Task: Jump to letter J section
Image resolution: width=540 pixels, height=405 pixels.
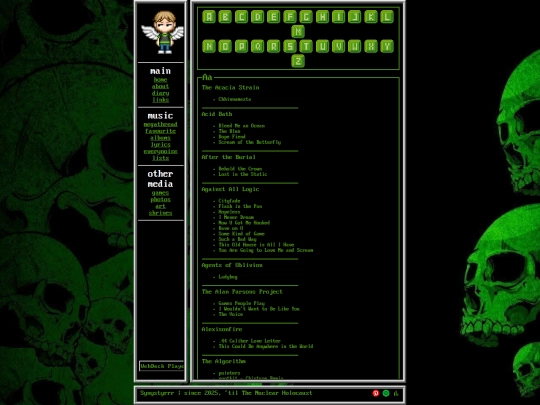Action: (x=355, y=17)
